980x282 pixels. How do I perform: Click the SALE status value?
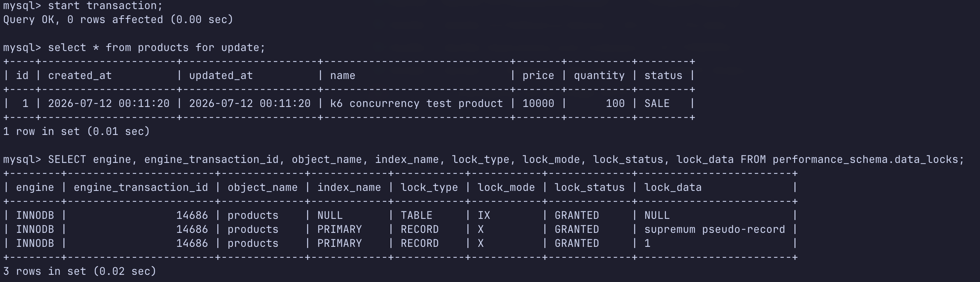click(x=657, y=103)
